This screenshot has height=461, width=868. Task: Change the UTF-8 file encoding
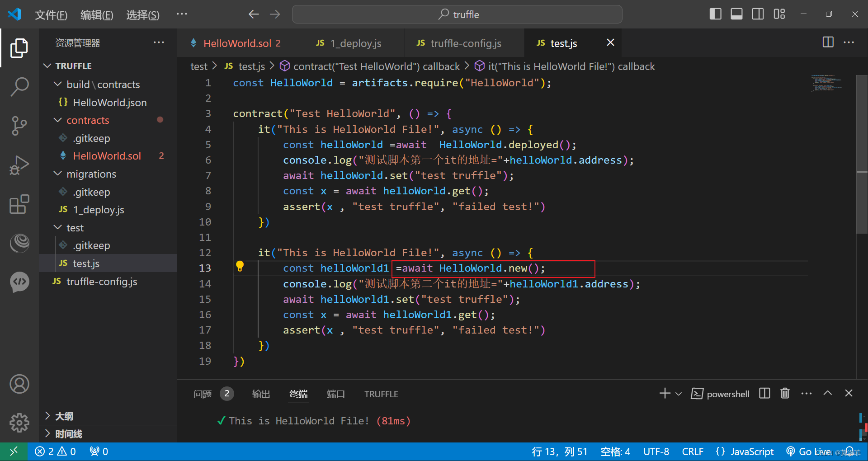(656, 452)
